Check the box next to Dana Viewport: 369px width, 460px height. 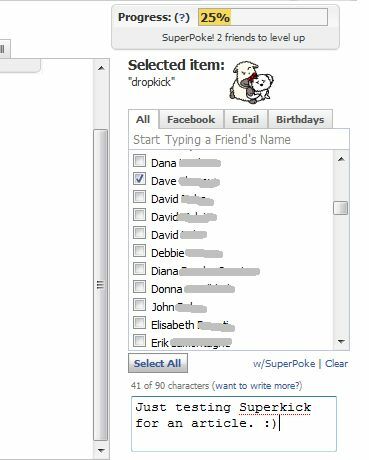(x=139, y=161)
